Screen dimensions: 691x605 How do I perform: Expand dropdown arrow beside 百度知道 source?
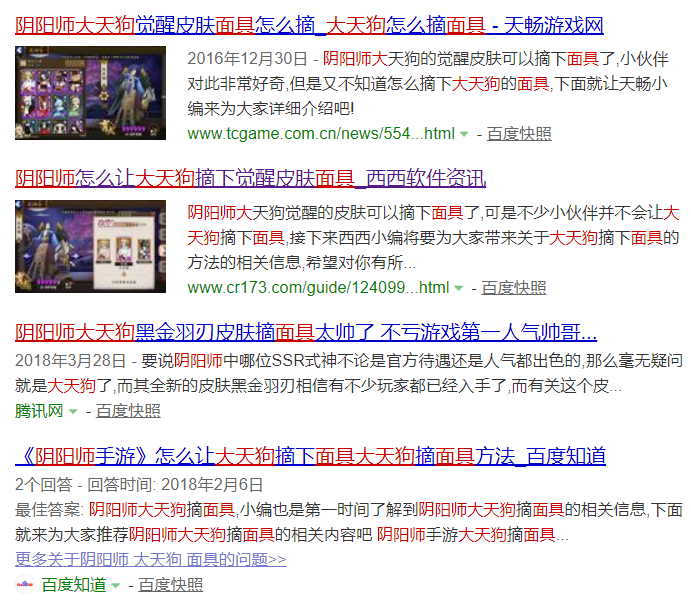coord(115,586)
